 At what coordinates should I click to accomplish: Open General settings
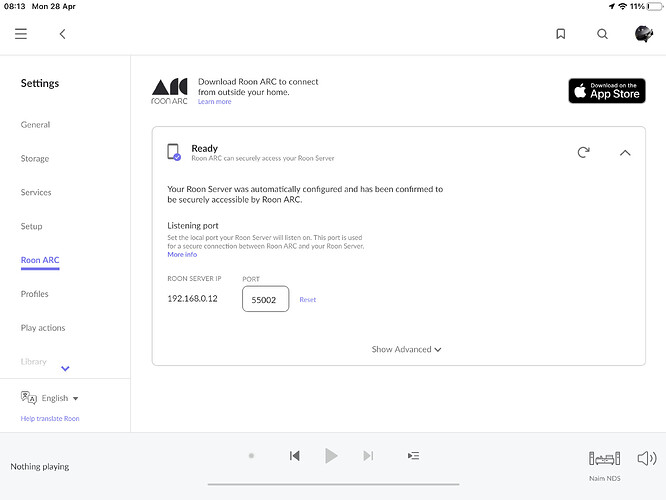[x=35, y=124]
